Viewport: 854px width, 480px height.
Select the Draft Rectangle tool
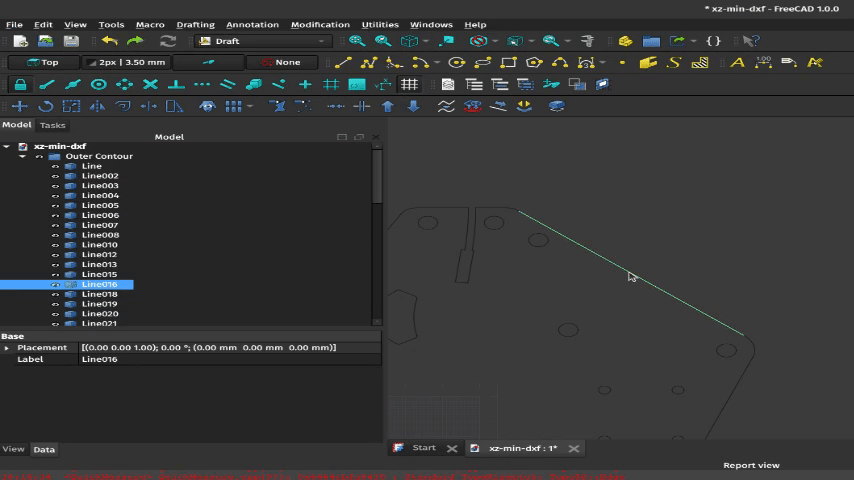pyautogui.click(x=508, y=63)
